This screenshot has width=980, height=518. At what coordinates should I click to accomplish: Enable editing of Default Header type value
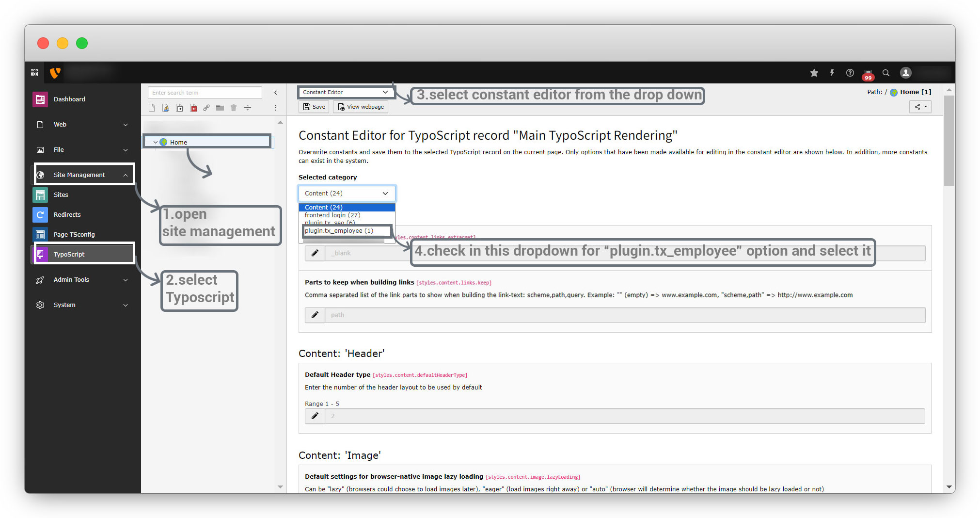pos(315,416)
